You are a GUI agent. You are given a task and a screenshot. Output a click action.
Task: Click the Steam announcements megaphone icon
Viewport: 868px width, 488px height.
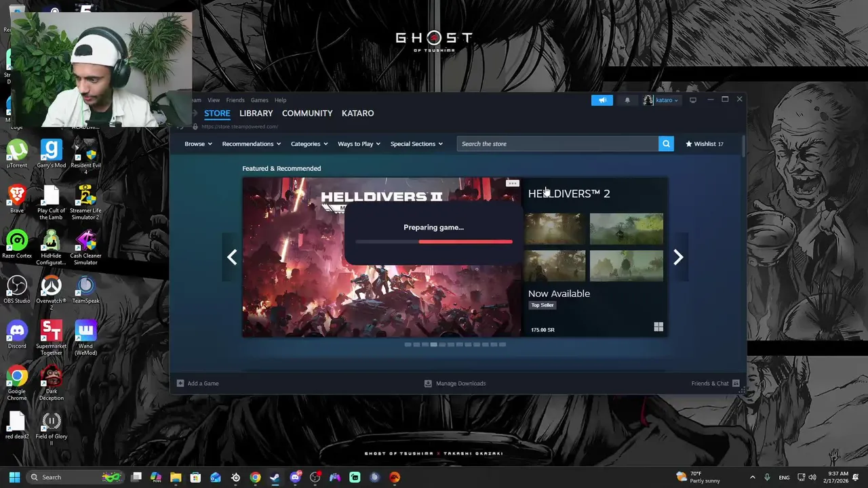coord(602,100)
